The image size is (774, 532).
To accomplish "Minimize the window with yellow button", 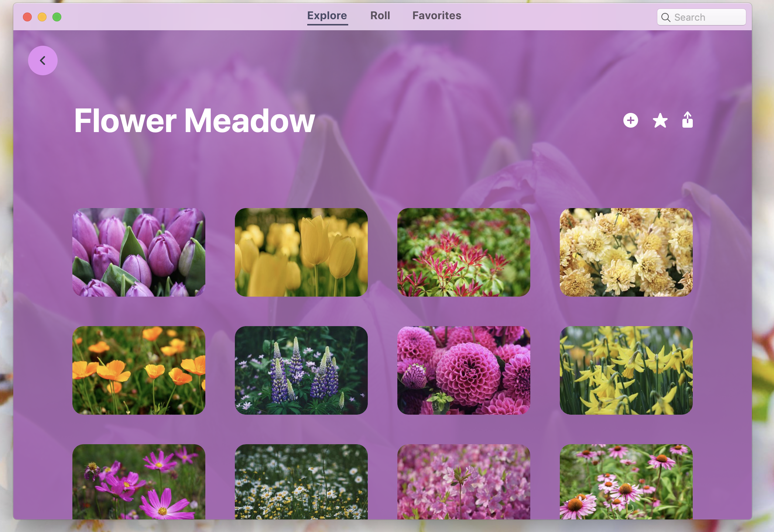I will tap(42, 17).
